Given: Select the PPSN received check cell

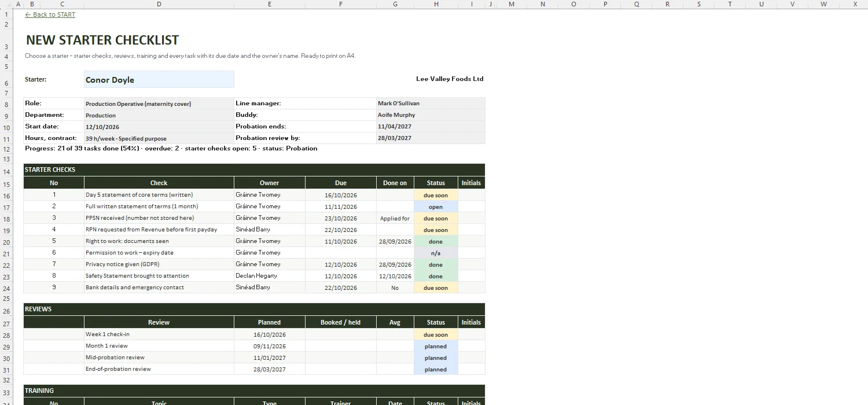Looking at the screenshot, I should click(159, 218).
